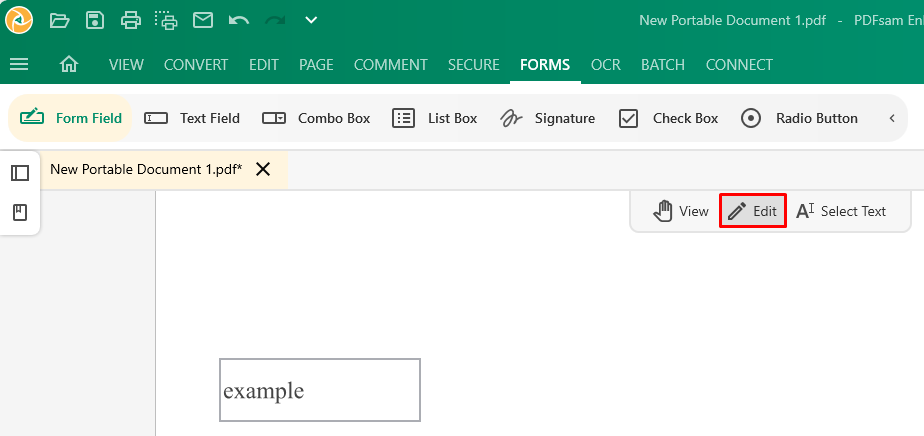Choose the Select Text mode
This screenshot has height=436, width=924.
tap(841, 211)
